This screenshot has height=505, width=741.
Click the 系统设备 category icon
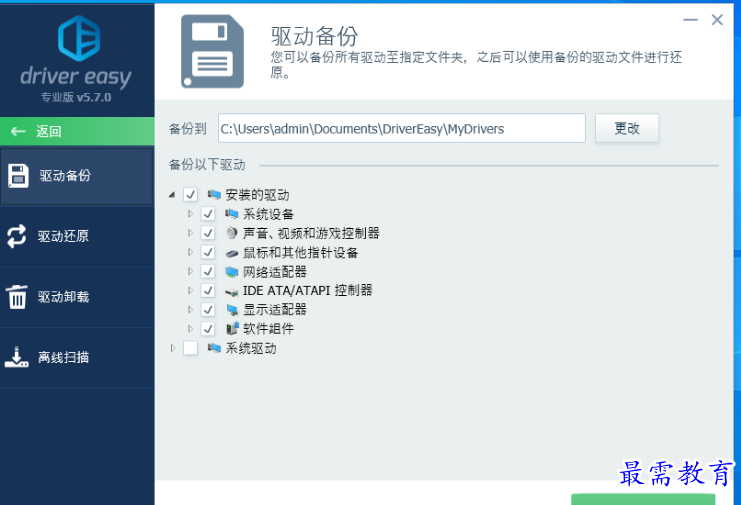click(x=232, y=214)
